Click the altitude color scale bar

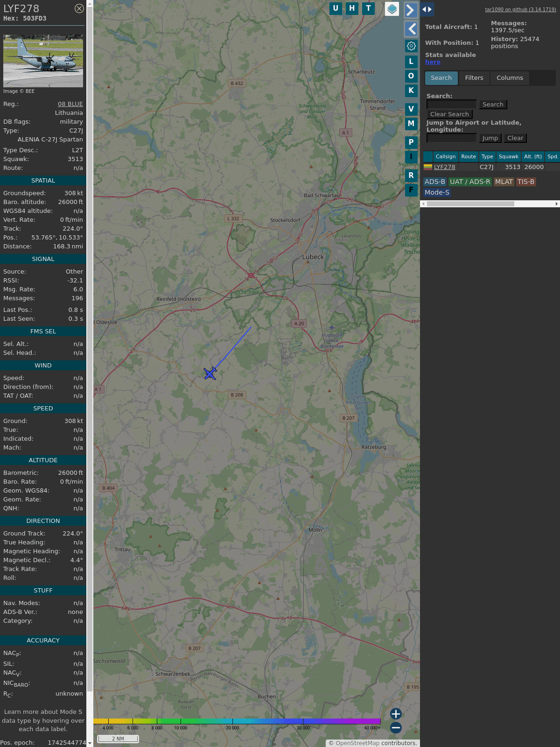[237, 721]
